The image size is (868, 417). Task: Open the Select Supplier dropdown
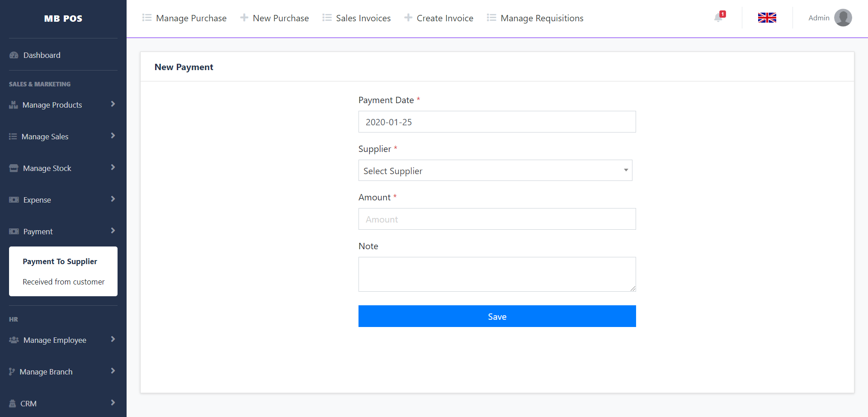click(x=495, y=171)
